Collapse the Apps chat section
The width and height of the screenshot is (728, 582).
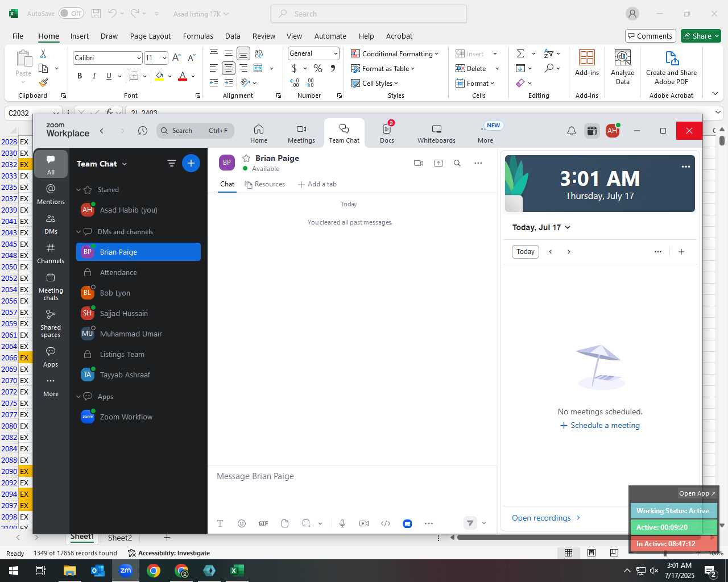click(78, 397)
